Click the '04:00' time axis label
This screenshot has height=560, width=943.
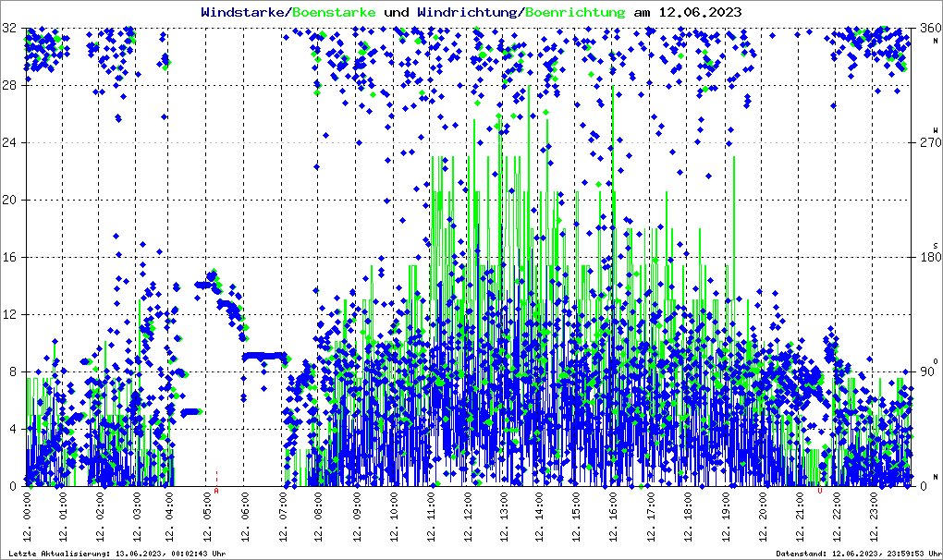170,507
